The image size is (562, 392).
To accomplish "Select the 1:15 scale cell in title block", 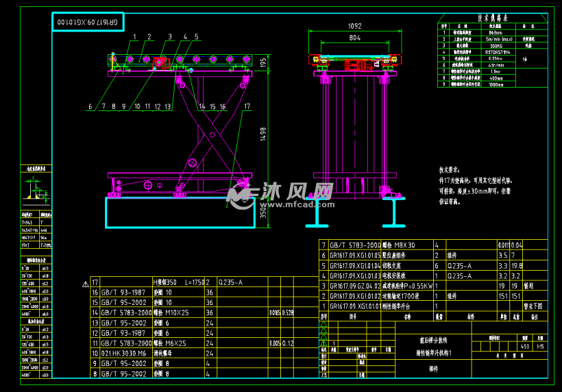I will (541, 346).
